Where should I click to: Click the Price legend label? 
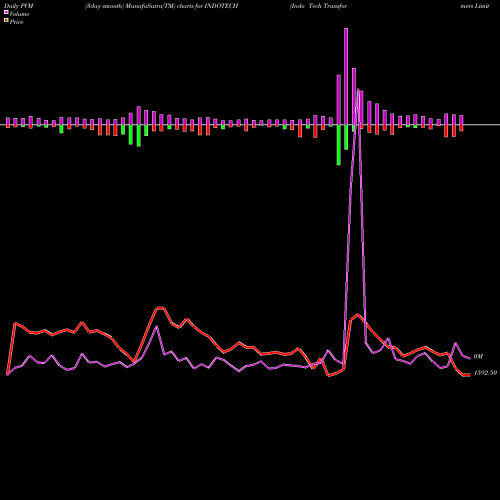coord(16,22)
